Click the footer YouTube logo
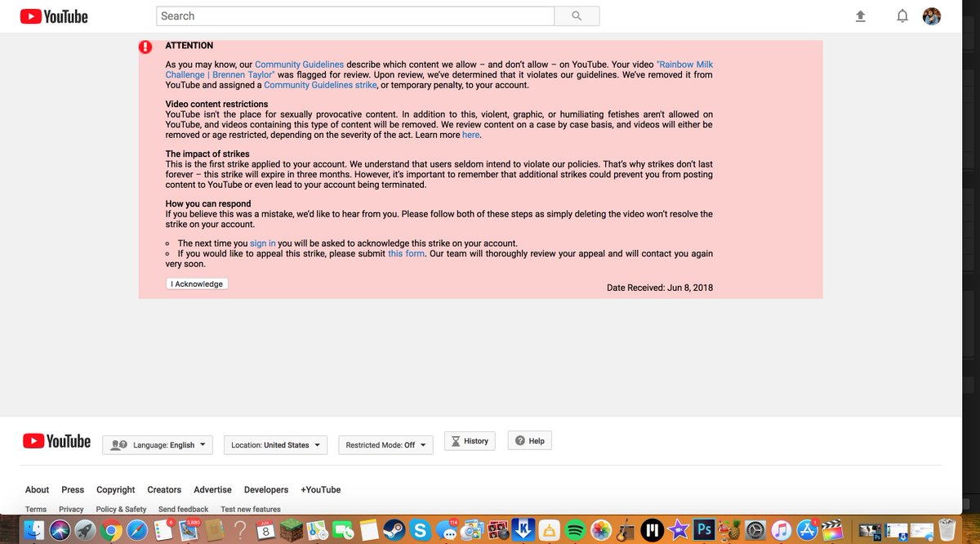This screenshot has height=544, width=980. (56, 441)
